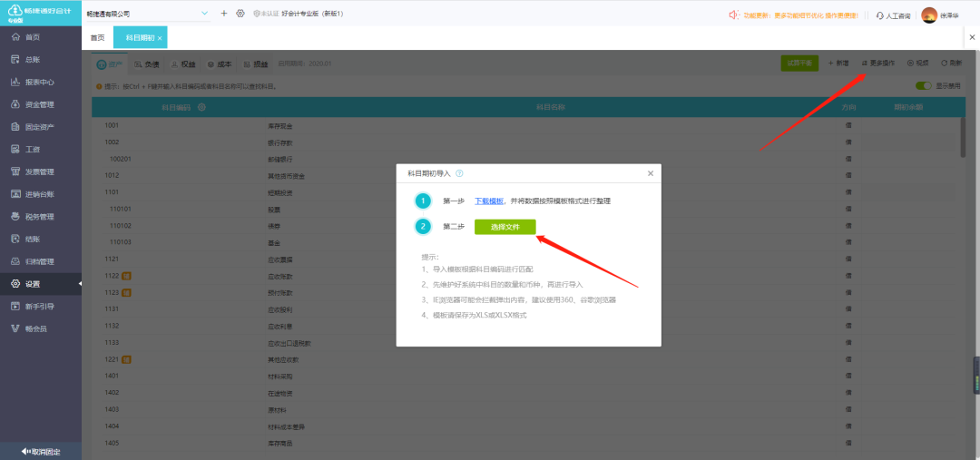Click 试算平衡 green button
980x460 pixels.
tap(799, 64)
